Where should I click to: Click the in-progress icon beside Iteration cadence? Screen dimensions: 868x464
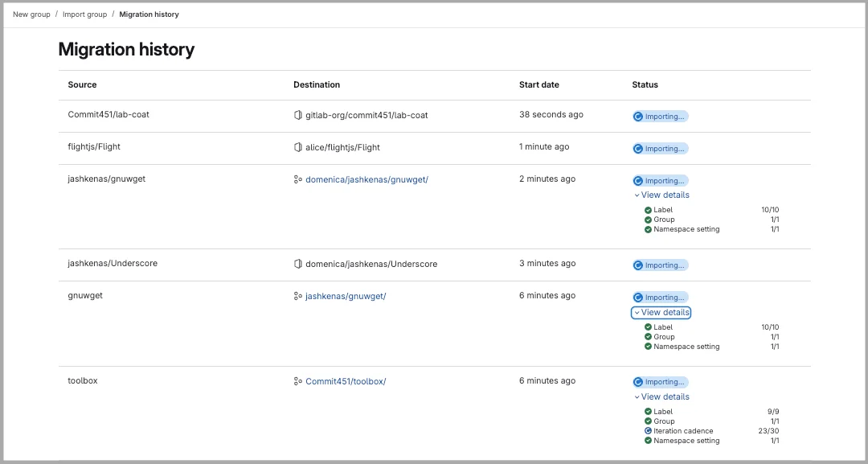coord(649,430)
